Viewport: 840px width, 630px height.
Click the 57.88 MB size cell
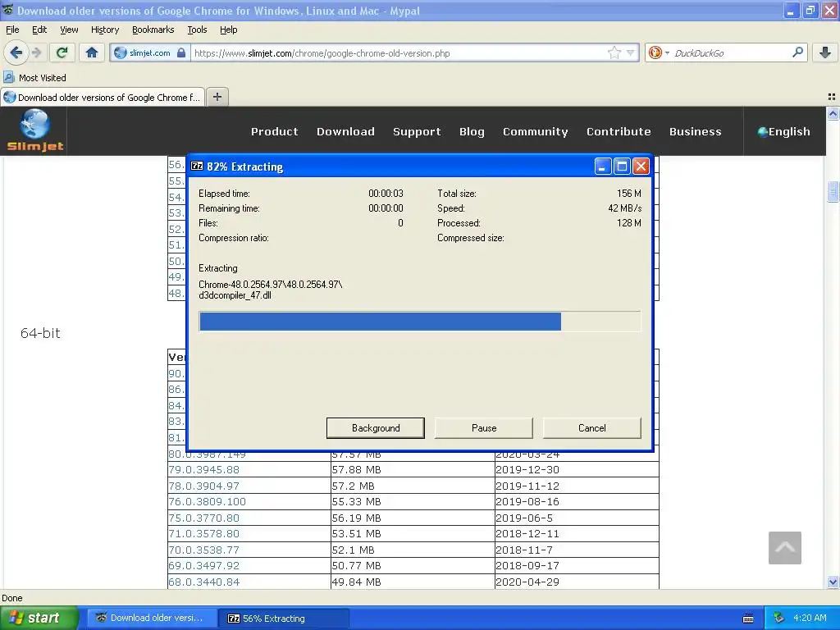coord(413,470)
